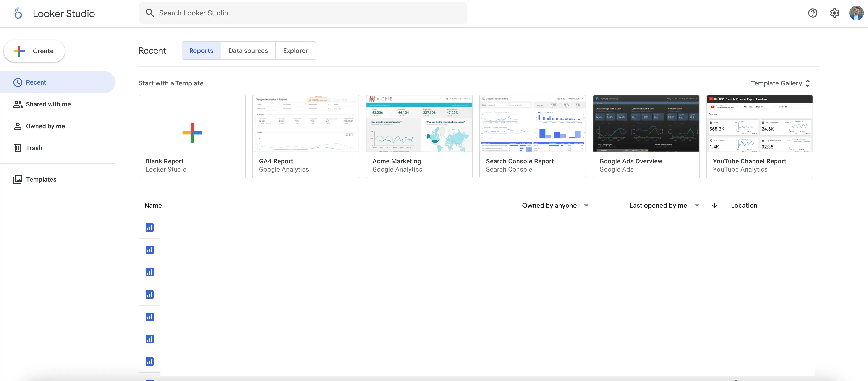This screenshot has width=868, height=381.
Task: Select the Data sources tab
Action: [248, 50]
